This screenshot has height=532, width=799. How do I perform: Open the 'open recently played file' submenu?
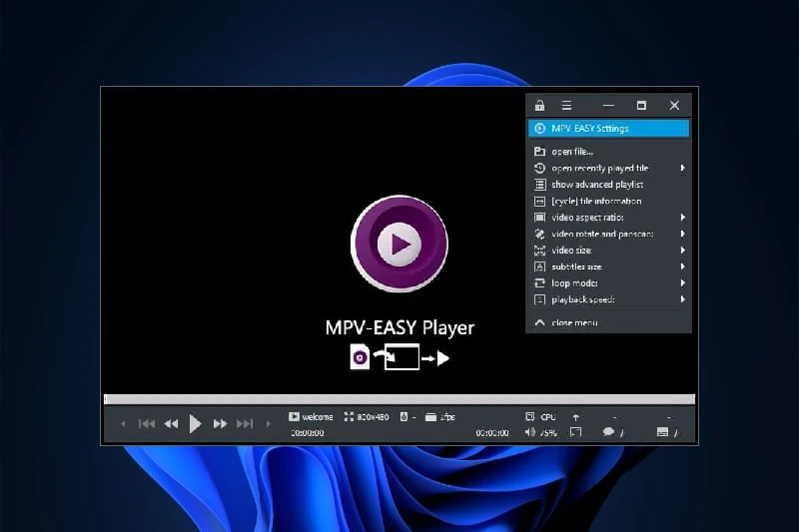(608, 168)
